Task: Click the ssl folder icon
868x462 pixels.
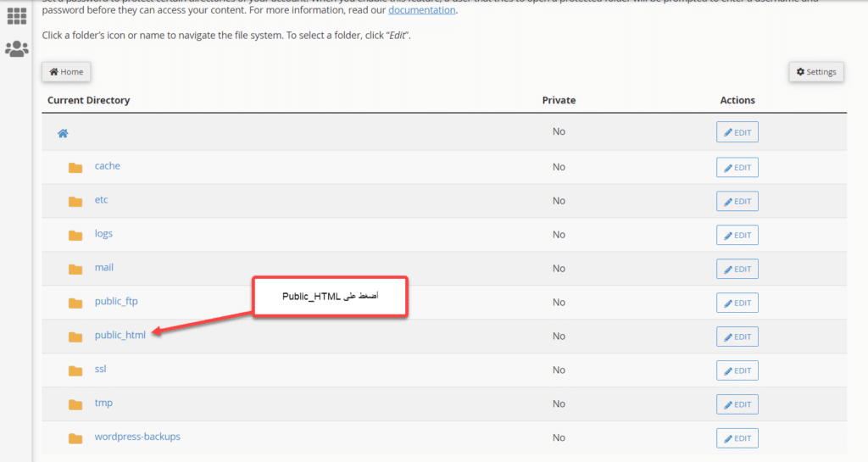Action: [75, 370]
